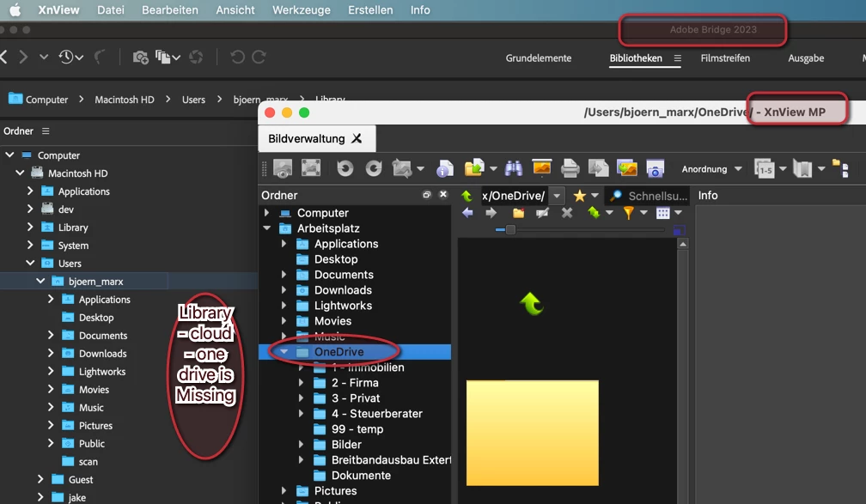
Task: Navigate forward with gray arrow in XnView browser
Action: click(x=491, y=213)
